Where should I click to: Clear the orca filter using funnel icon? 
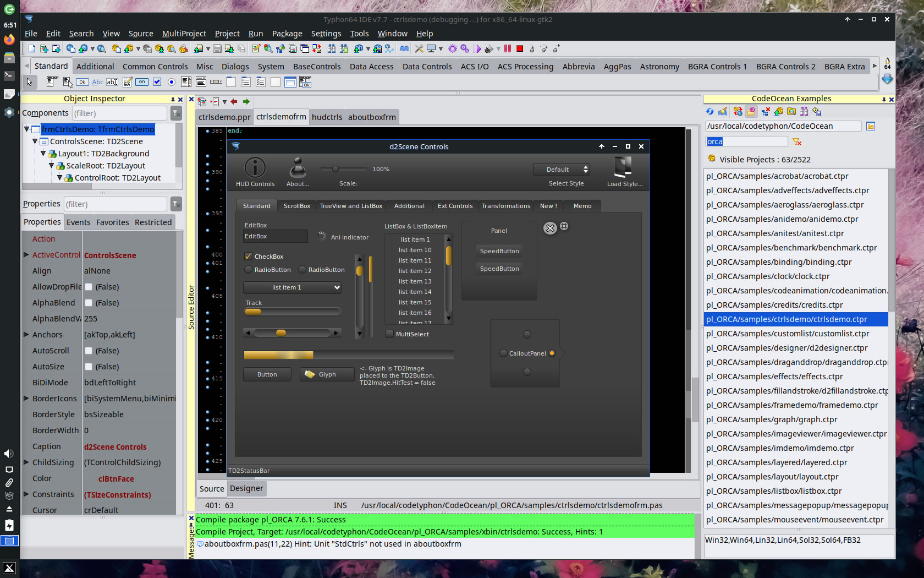797,142
